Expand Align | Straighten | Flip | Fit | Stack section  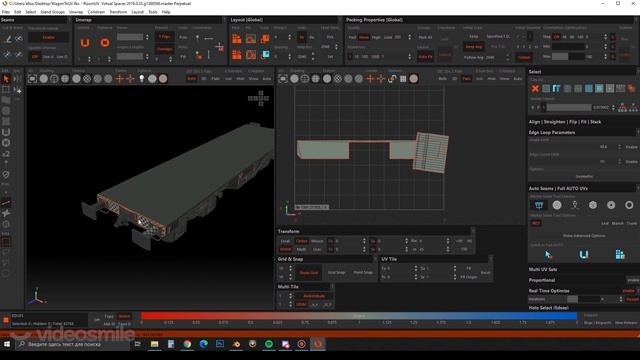(565, 122)
